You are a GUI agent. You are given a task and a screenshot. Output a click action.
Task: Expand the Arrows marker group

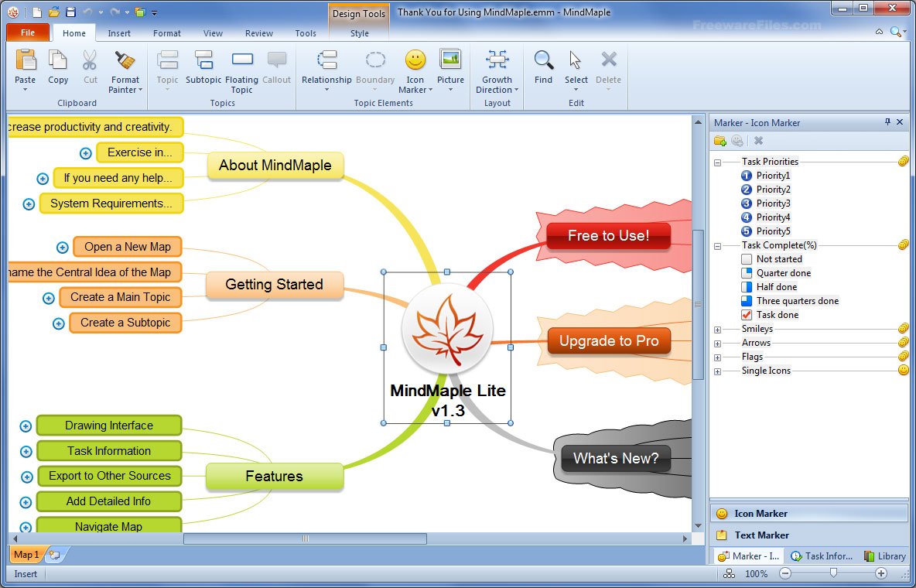[717, 344]
